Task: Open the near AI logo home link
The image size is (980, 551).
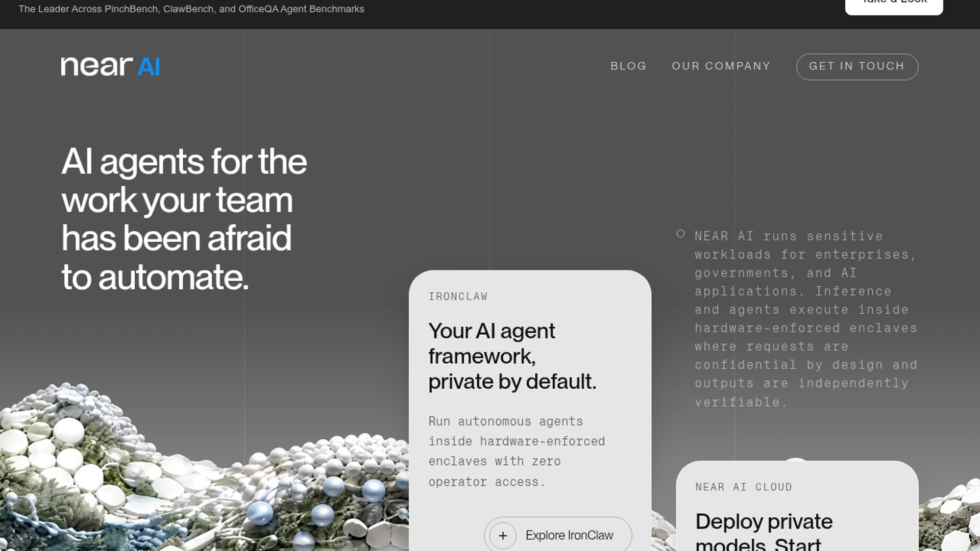Action: pos(110,66)
